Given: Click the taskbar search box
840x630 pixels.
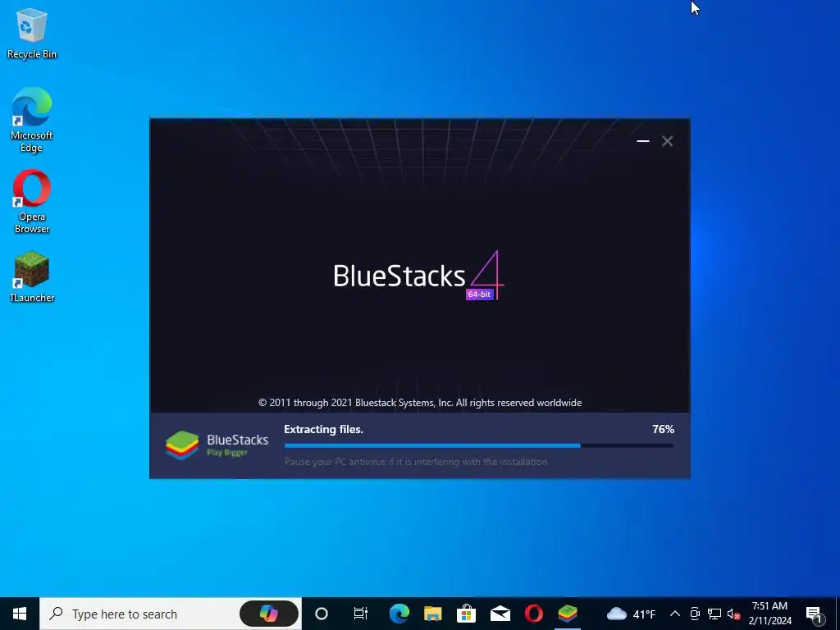Looking at the screenshot, I should point(171,614).
